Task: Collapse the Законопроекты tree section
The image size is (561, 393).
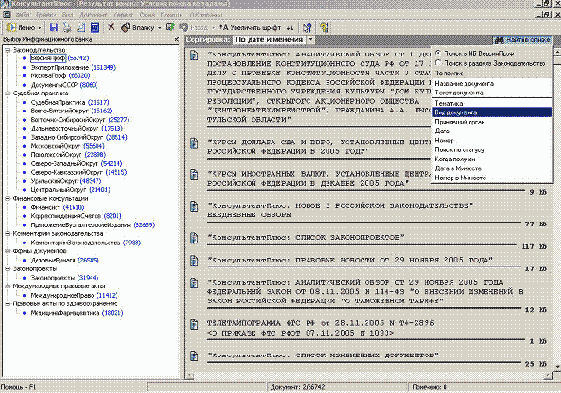Action: 8,268
